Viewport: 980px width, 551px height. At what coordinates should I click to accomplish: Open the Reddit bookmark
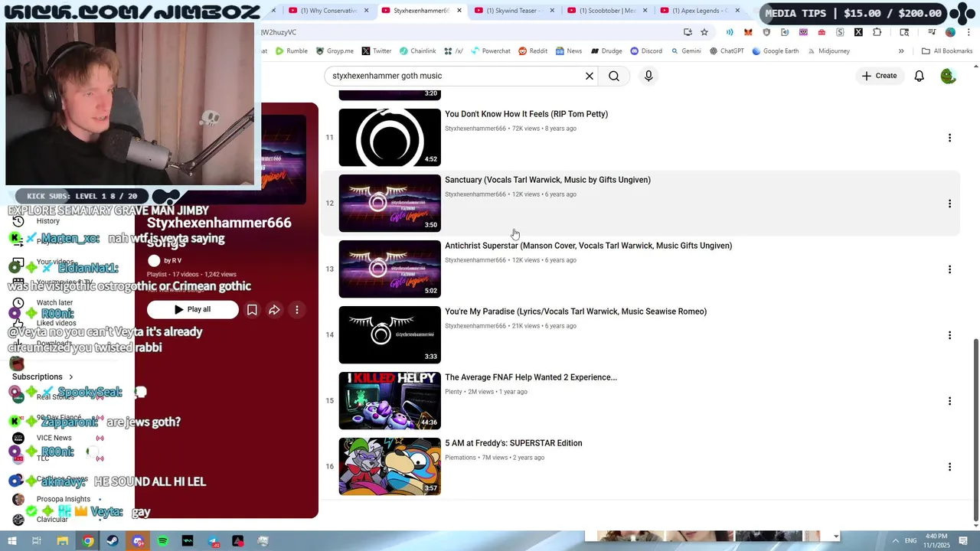click(x=533, y=51)
